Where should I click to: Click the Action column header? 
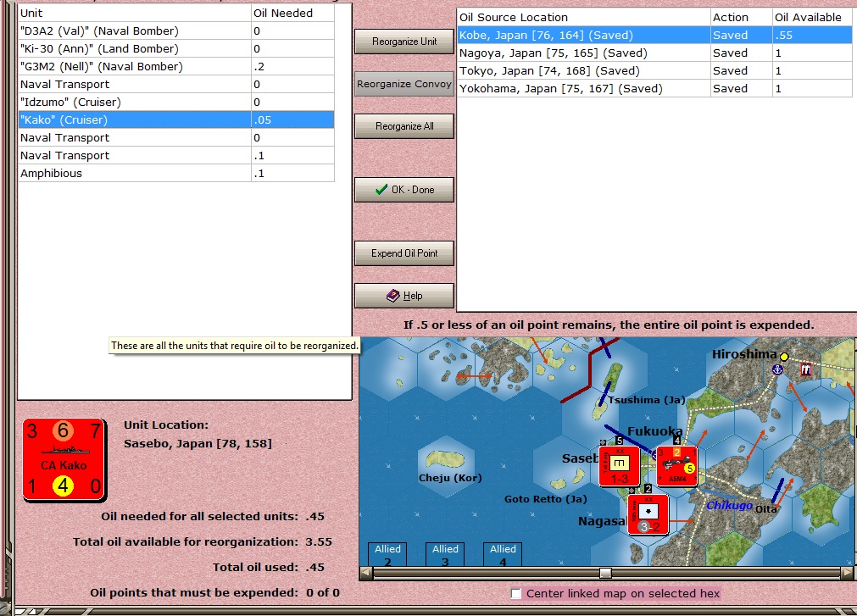pyautogui.click(x=742, y=18)
